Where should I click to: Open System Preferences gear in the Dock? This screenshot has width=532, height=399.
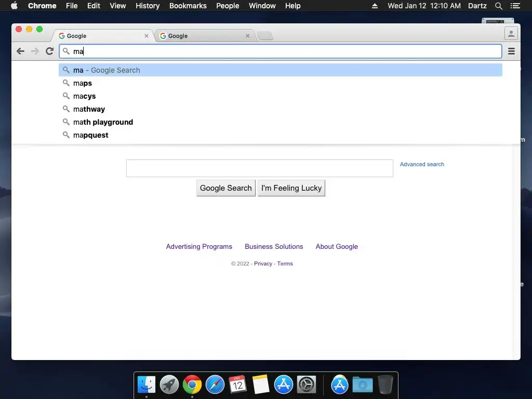click(307, 385)
